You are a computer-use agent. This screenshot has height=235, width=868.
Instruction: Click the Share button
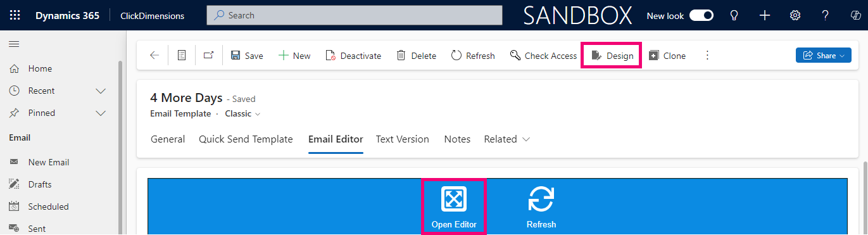point(824,56)
